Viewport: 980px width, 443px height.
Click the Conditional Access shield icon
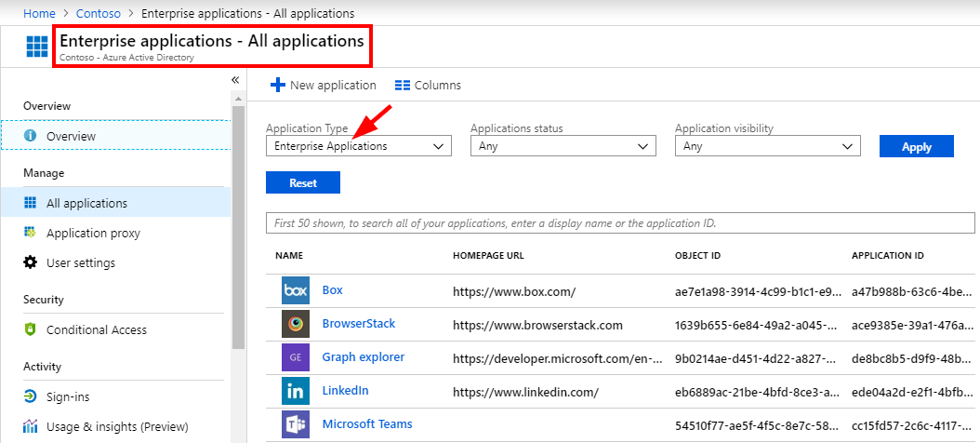click(x=30, y=330)
